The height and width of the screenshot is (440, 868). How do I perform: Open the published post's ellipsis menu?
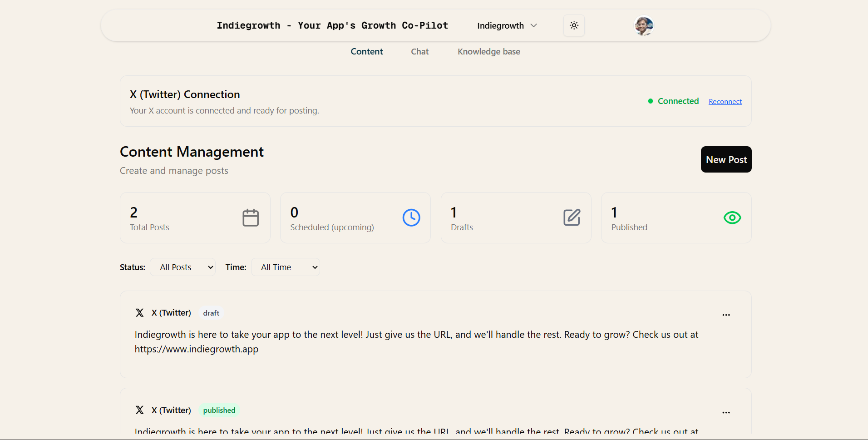pyautogui.click(x=726, y=412)
